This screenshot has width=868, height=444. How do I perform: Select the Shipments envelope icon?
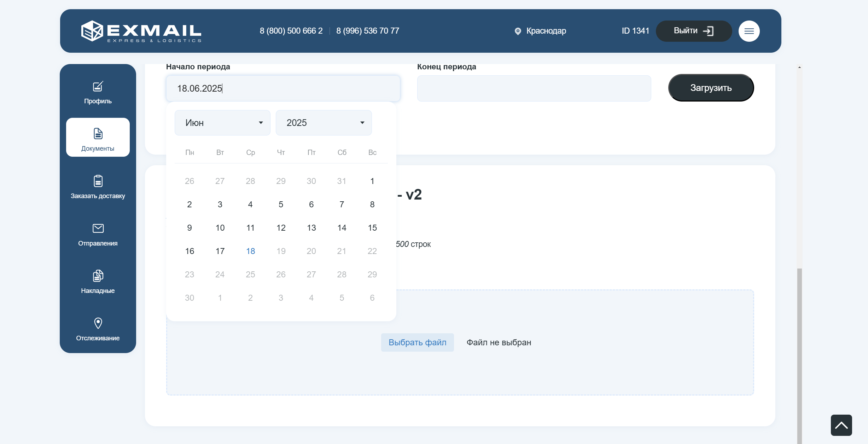tap(98, 229)
